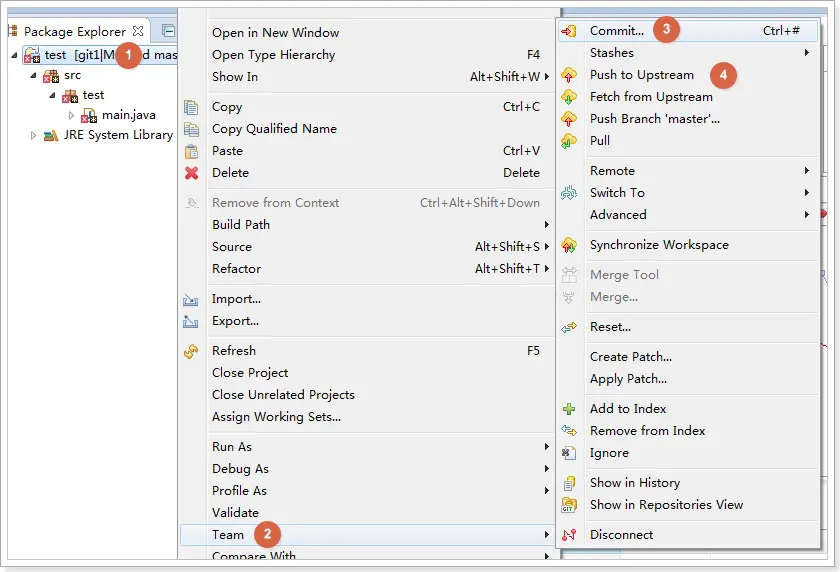Screen dimensions: 840x572
Task: Click the Reset icon
Action: (x=568, y=327)
